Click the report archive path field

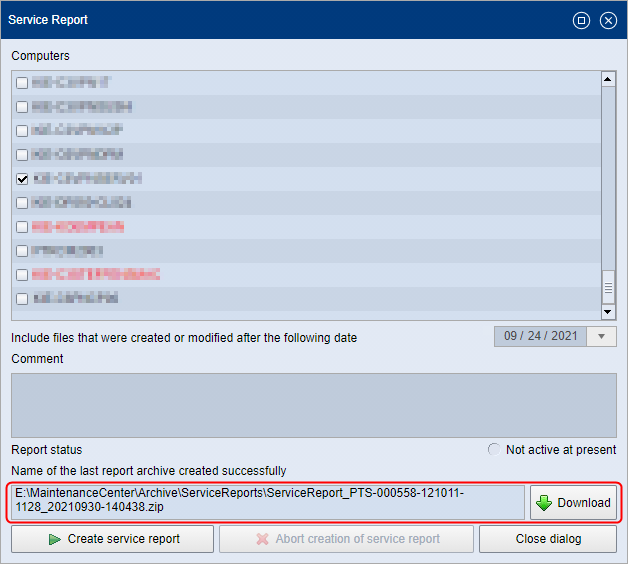(x=267, y=502)
